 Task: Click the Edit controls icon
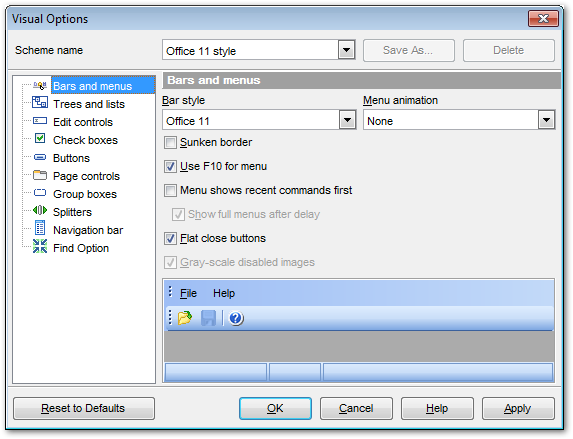[x=40, y=121]
